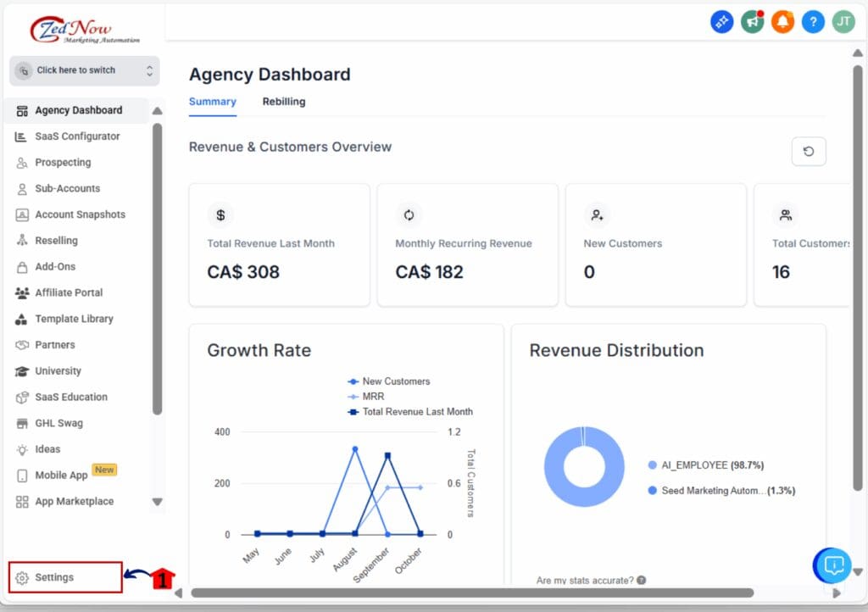
Task: Open the megaphone announcements icon
Action: (752, 22)
